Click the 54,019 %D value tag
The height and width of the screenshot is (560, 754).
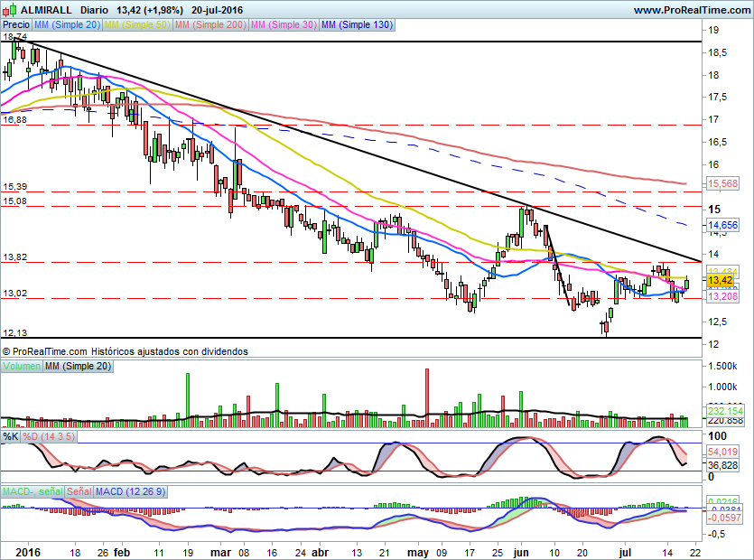[722, 452]
